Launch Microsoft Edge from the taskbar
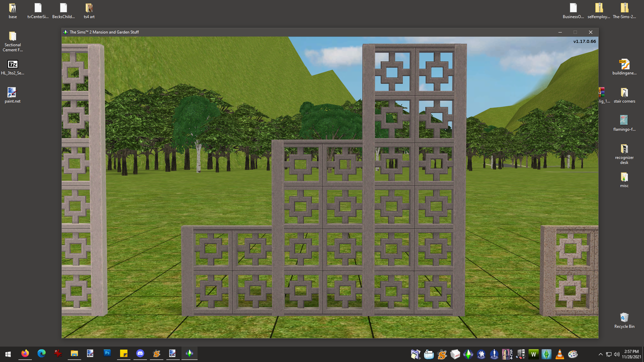The image size is (644, 362). click(41, 354)
